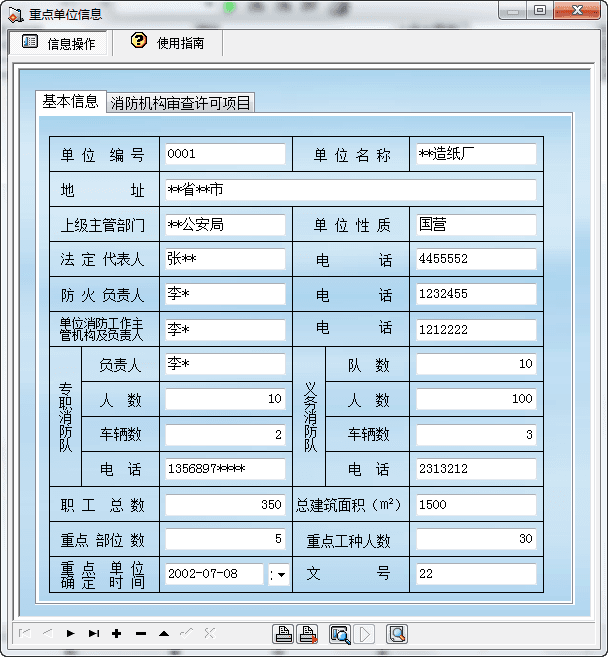The width and height of the screenshot is (608, 657).
Task: Click the edit record triangle button
Action: (163, 633)
